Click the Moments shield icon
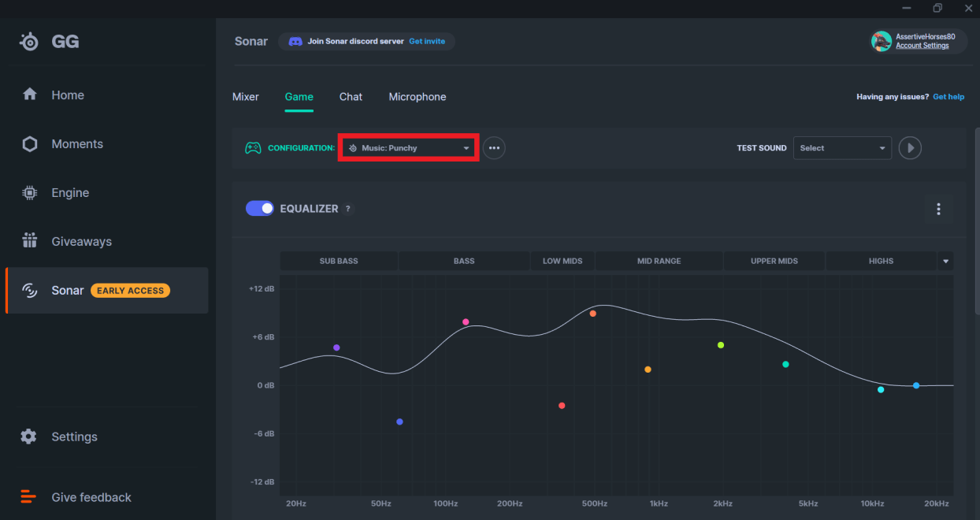 pyautogui.click(x=29, y=143)
